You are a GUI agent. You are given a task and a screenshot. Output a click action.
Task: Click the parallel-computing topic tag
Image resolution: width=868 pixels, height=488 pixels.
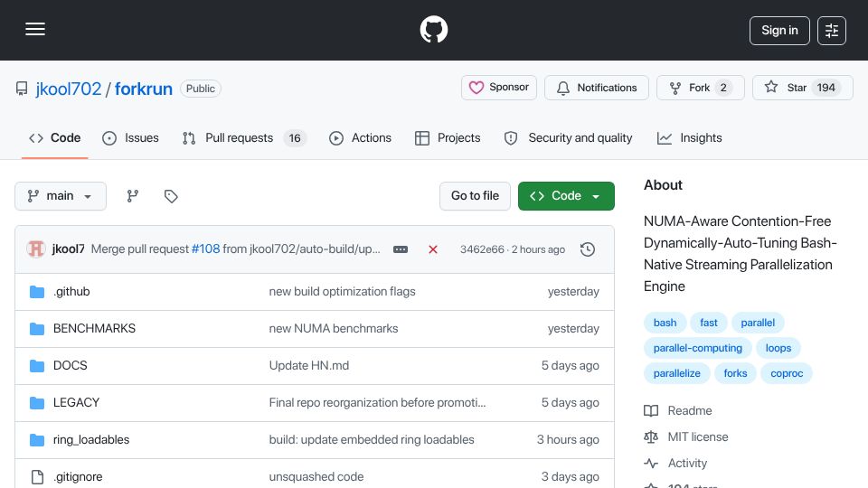pos(697,348)
